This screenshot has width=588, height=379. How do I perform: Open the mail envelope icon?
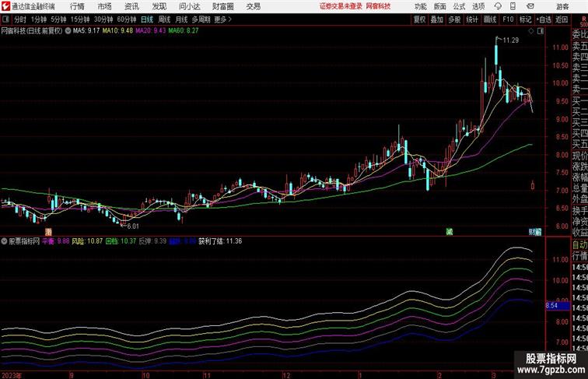coord(530,6)
